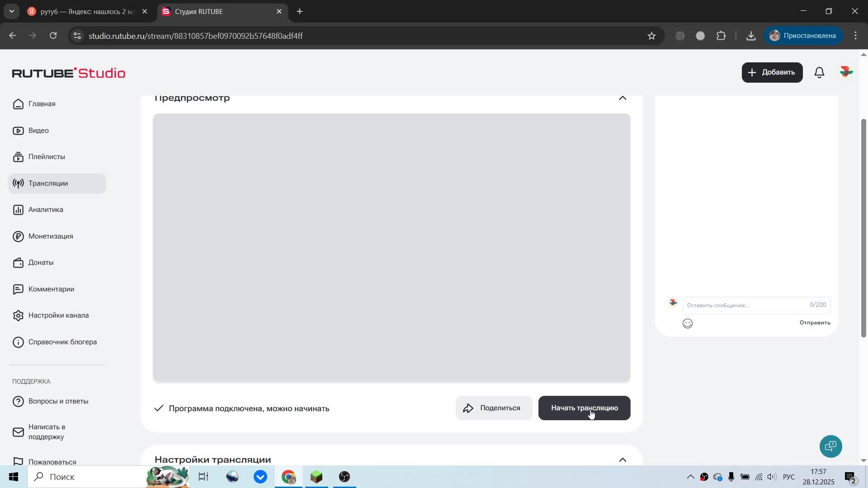
Task: Bookmark page with the star icon
Action: click(x=651, y=36)
